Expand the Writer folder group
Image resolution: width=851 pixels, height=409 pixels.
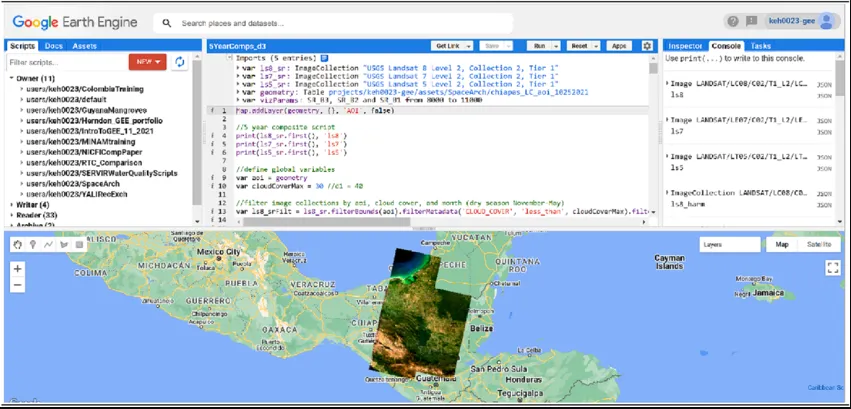[x=12, y=205]
